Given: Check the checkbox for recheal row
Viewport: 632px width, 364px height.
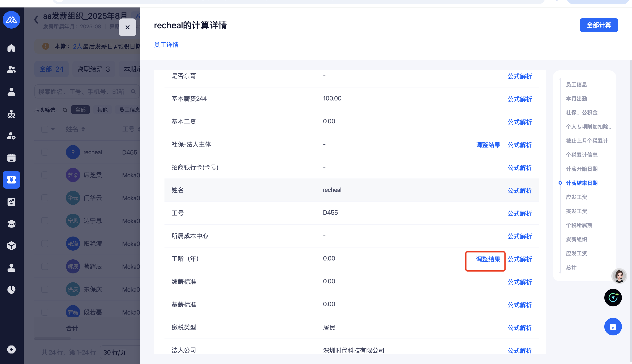Looking at the screenshot, I should (x=45, y=152).
